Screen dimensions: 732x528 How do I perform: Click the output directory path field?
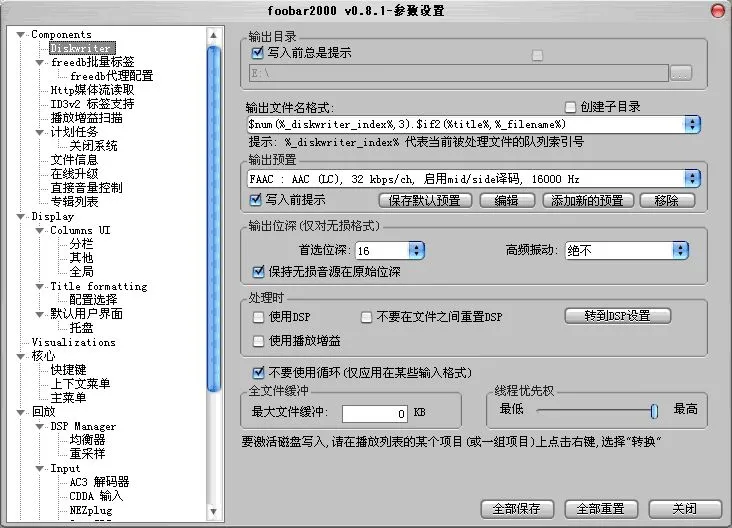tap(458, 73)
